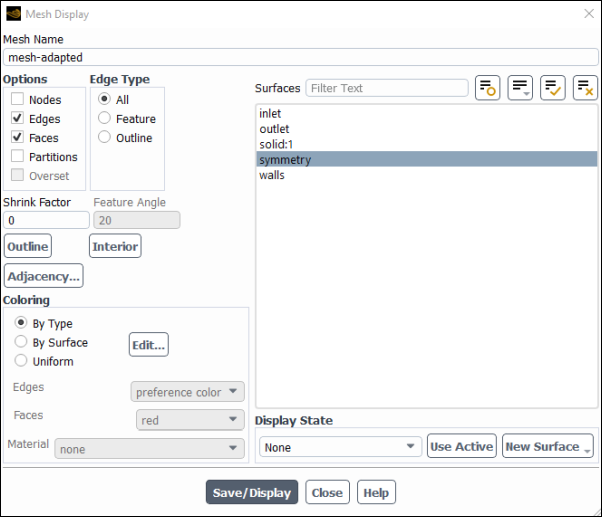The width and height of the screenshot is (602, 517).
Task: Click the Fluent logo in the title bar
Action: [x=13, y=14]
